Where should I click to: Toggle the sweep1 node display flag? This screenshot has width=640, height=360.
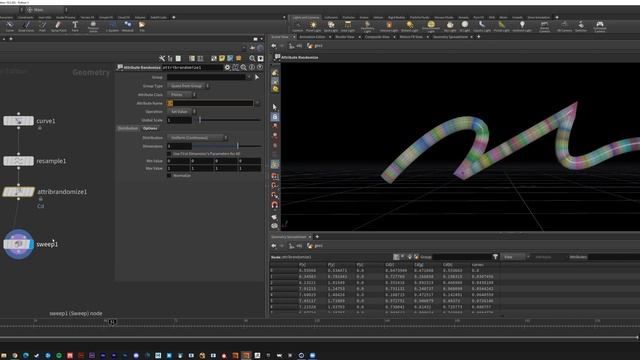click(x=31, y=244)
